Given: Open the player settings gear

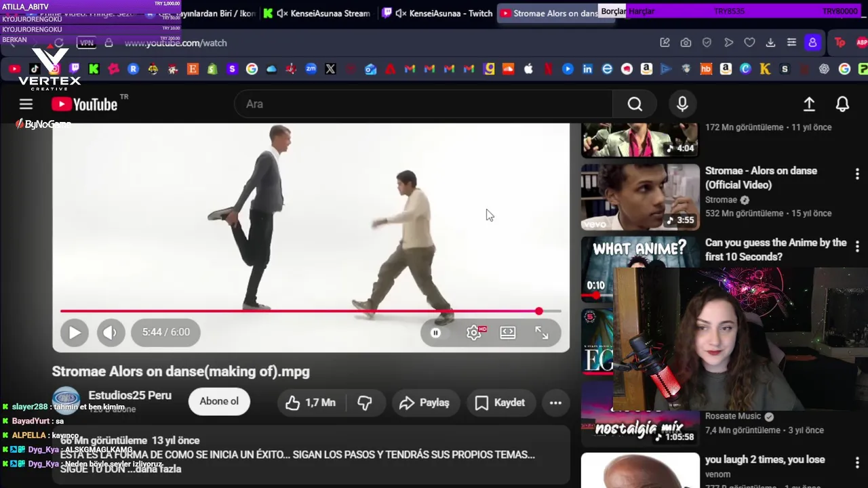Looking at the screenshot, I should pyautogui.click(x=474, y=332).
